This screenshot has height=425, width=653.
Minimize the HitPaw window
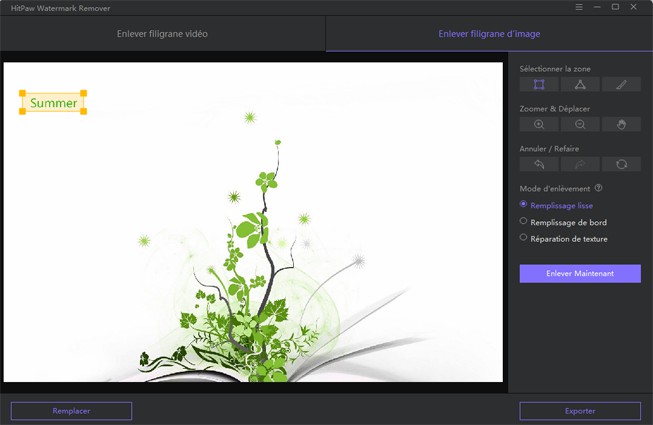pyautogui.click(x=597, y=7)
